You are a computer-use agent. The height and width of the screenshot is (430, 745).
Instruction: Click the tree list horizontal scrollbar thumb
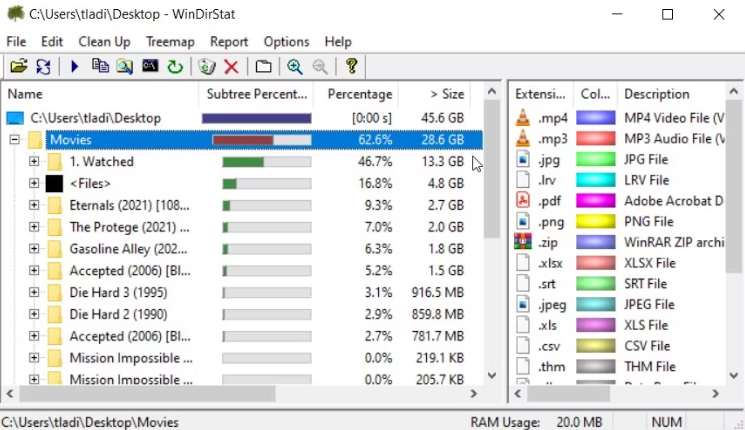[147, 393]
